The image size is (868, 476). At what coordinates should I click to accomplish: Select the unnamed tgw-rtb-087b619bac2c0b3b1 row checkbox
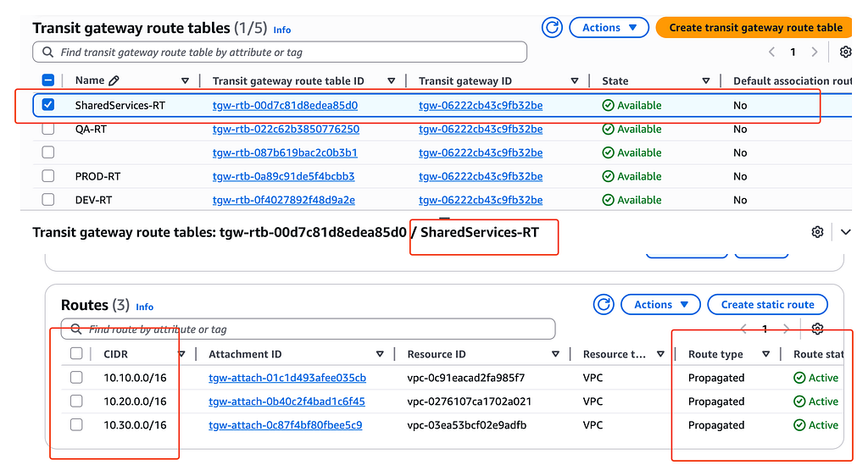tap(48, 152)
